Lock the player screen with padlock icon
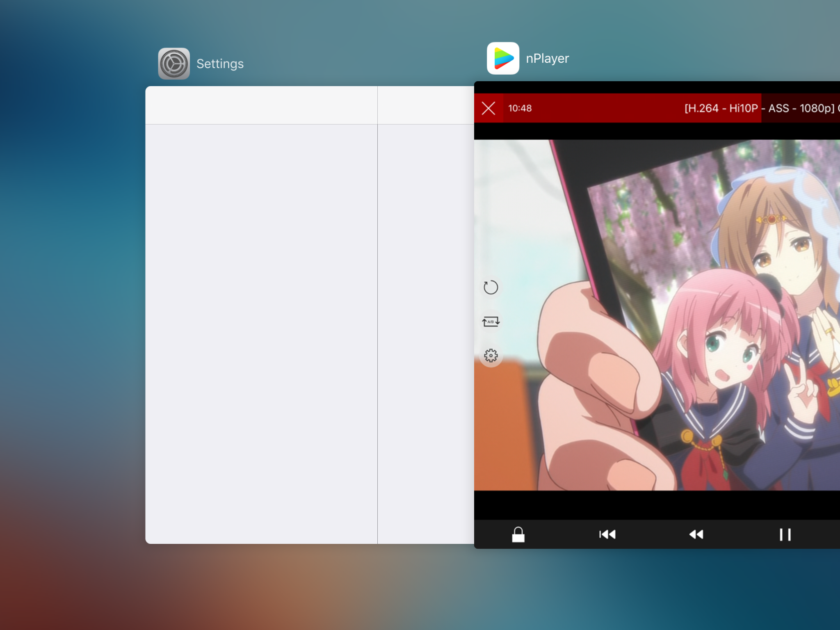840x630 pixels. pos(518,534)
